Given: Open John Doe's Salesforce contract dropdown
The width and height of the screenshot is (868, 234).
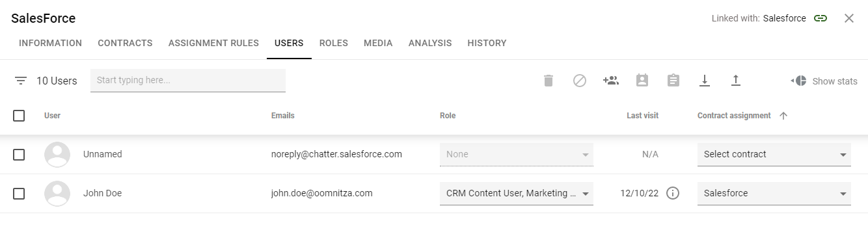Looking at the screenshot, I should (774, 193).
